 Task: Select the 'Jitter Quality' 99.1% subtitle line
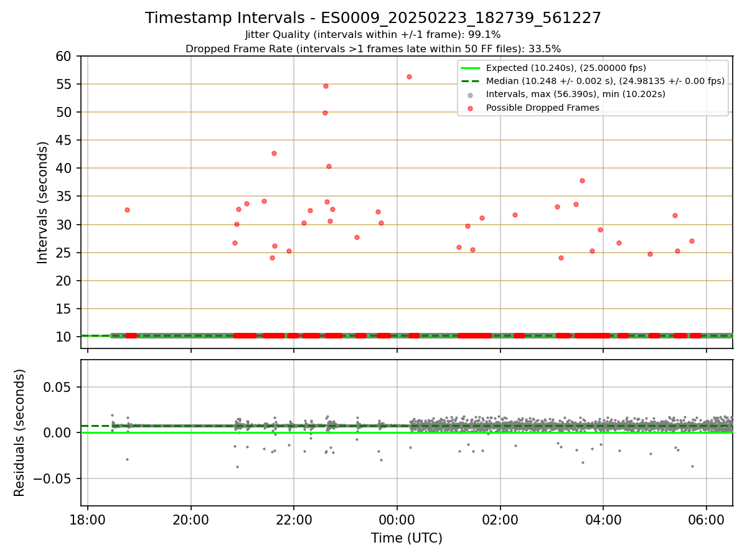pyautogui.click(x=374, y=35)
